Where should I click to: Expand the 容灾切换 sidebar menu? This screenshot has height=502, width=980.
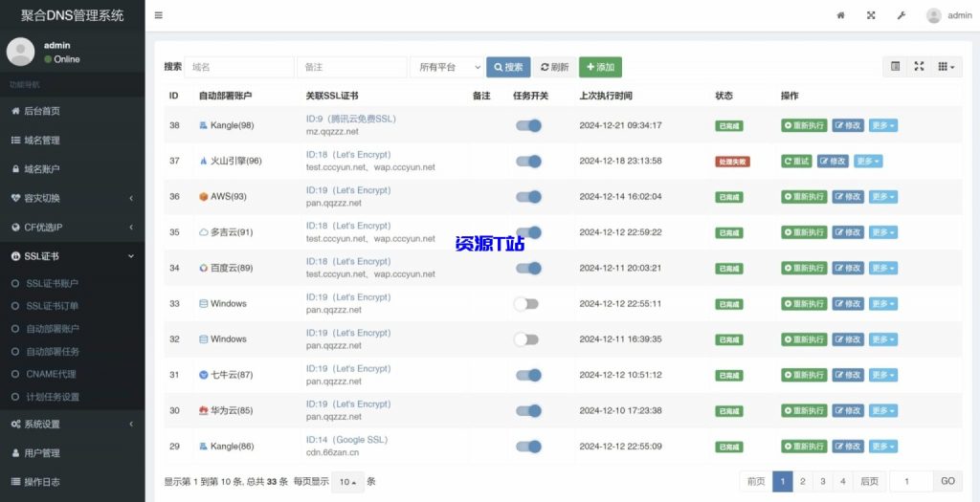73,198
